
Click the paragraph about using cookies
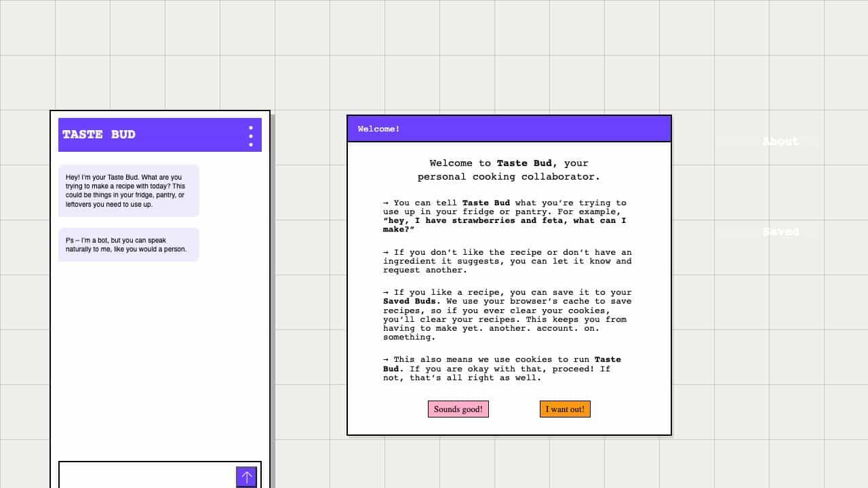pyautogui.click(x=502, y=369)
